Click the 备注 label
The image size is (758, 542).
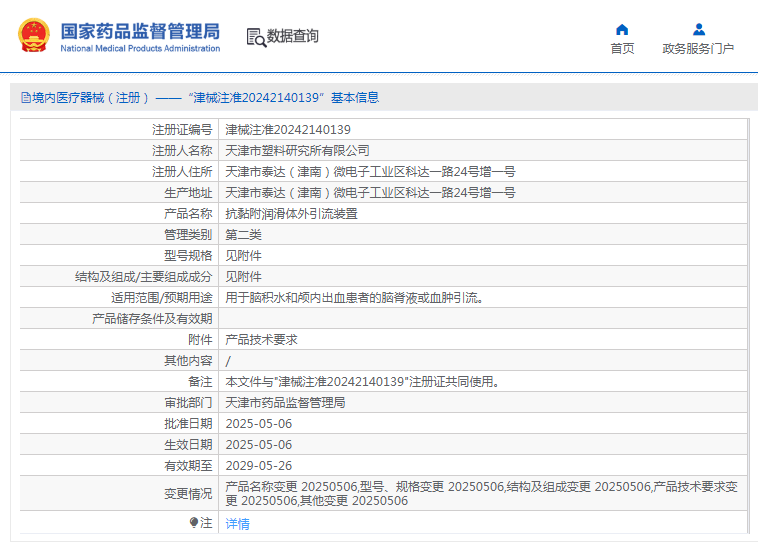pos(200,382)
